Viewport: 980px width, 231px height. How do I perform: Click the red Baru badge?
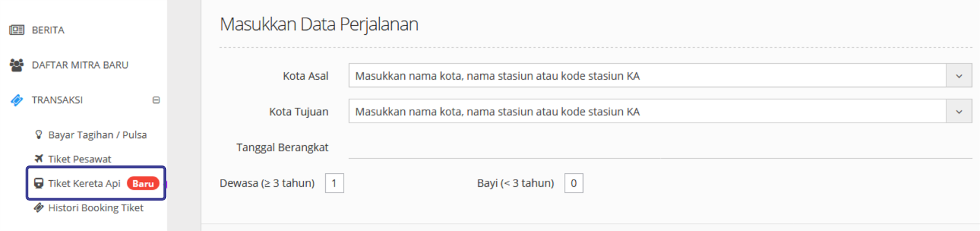pyautogui.click(x=143, y=183)
